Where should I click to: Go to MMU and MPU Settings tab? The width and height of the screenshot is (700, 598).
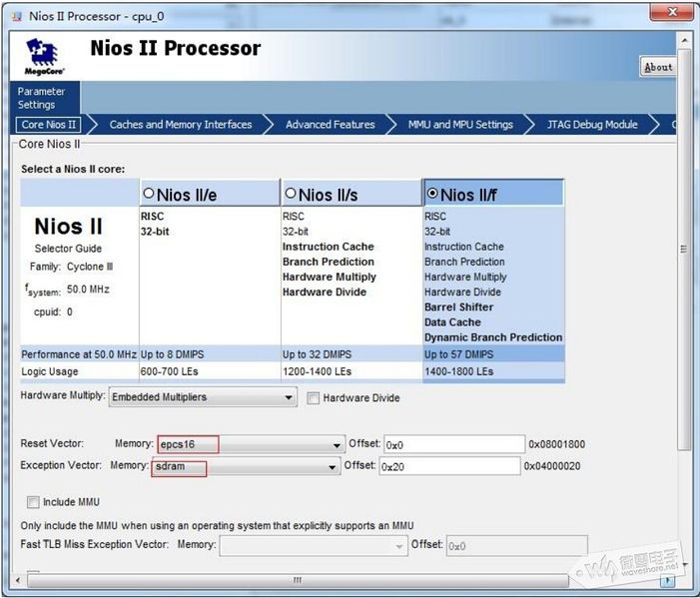point(460,125)
